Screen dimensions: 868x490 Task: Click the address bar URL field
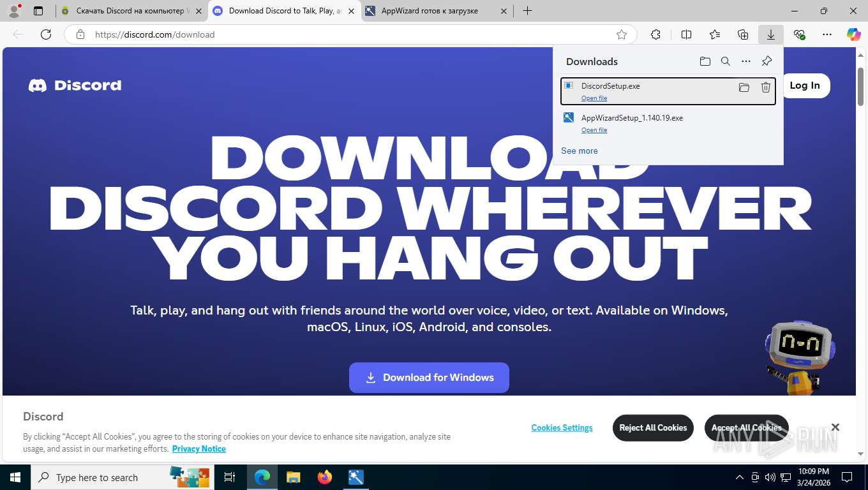coord(350,34)
